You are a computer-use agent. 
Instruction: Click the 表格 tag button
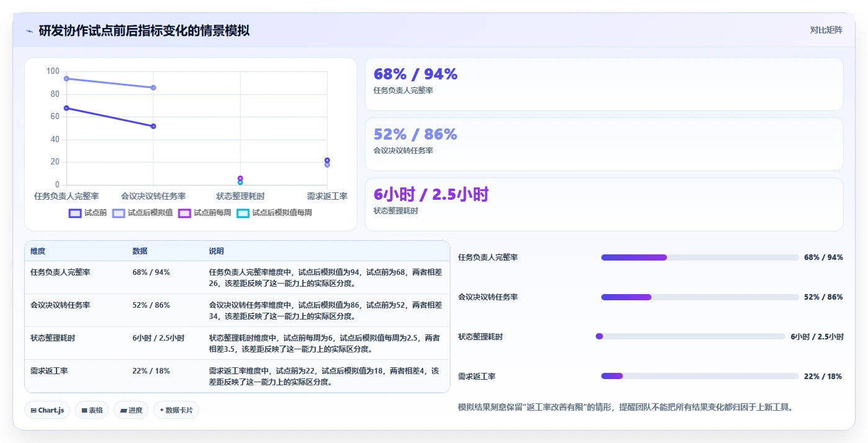coord(92,410)
